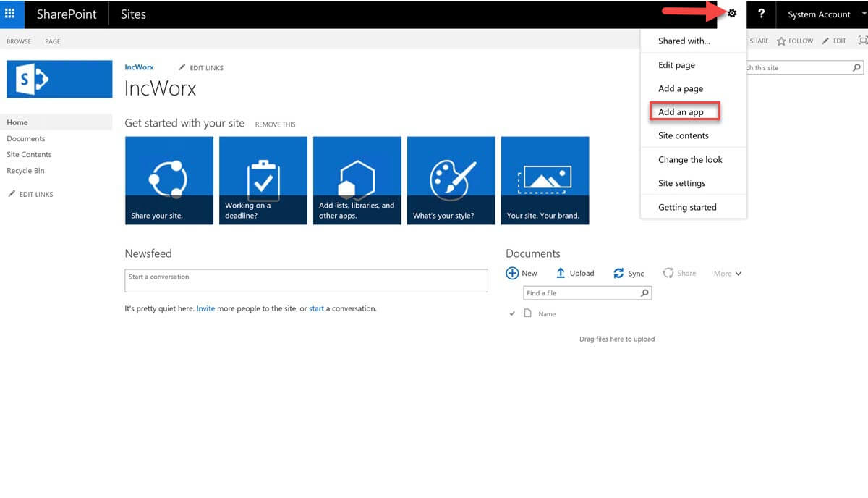Click the Sync icon in Documents
Viewport: 868px width, 498px height.
[x=618, y=274]
